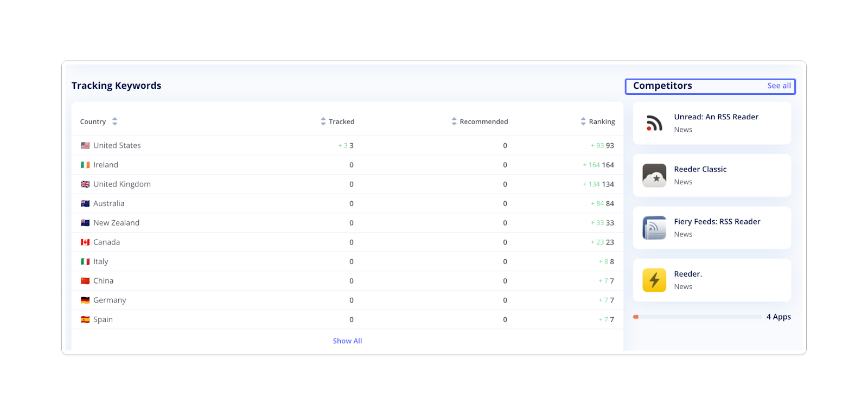Click the Australia flag icon

point(85,203)
